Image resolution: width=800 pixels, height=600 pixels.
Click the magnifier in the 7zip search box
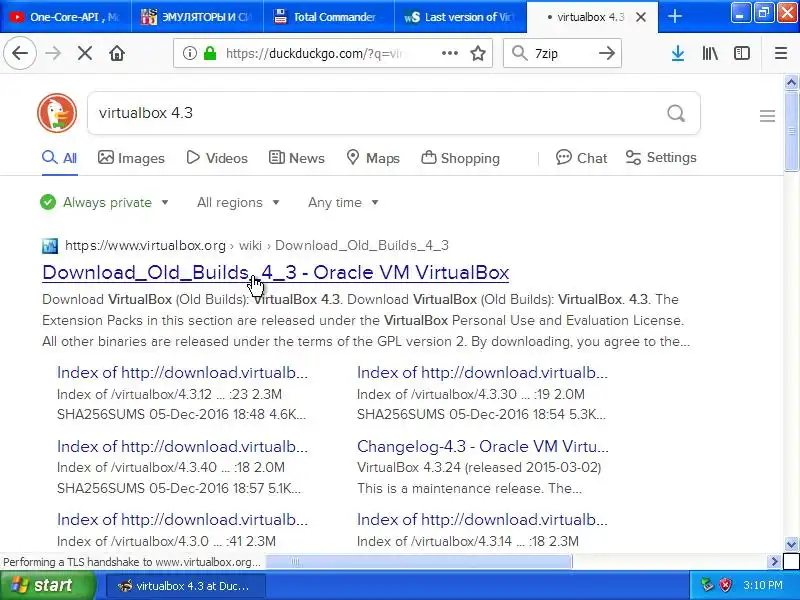(x=519, y=53)
